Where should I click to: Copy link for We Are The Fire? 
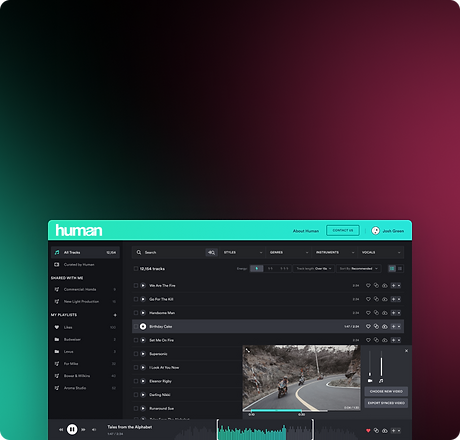tap(376, 285)
